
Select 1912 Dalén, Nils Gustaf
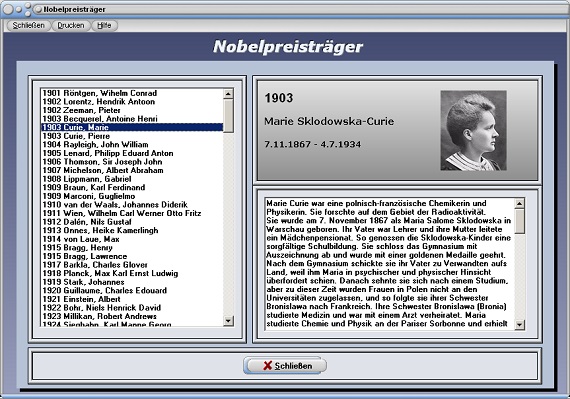coord(132,222)
